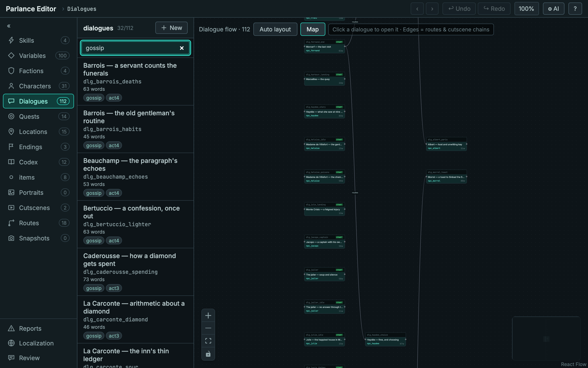
Task: Open help with the question mark button
Action: click(x=575, y=9)
